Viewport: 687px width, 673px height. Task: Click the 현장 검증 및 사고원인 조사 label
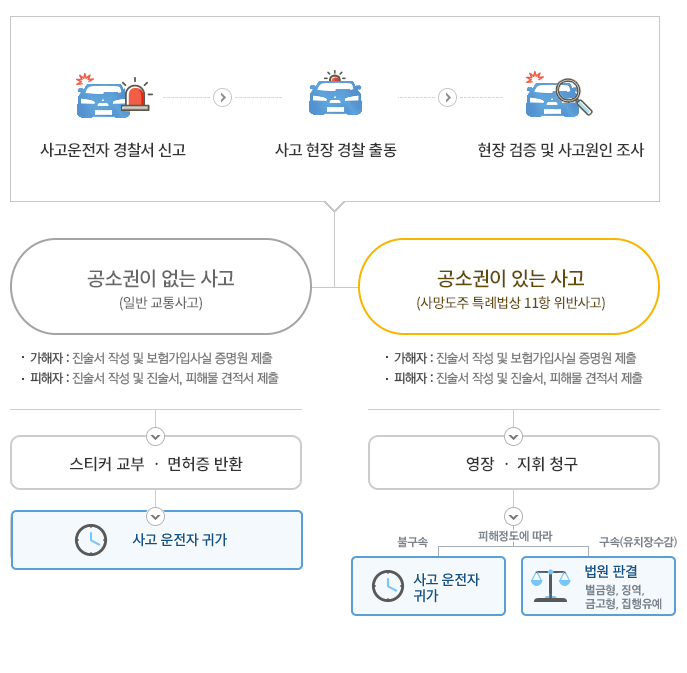click(x=561, y=150)
